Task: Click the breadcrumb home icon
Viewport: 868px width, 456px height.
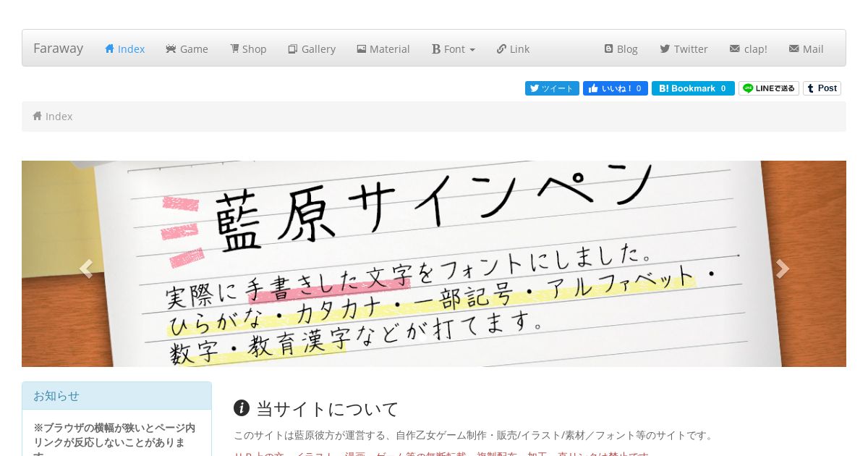Action: click(38, 116)
